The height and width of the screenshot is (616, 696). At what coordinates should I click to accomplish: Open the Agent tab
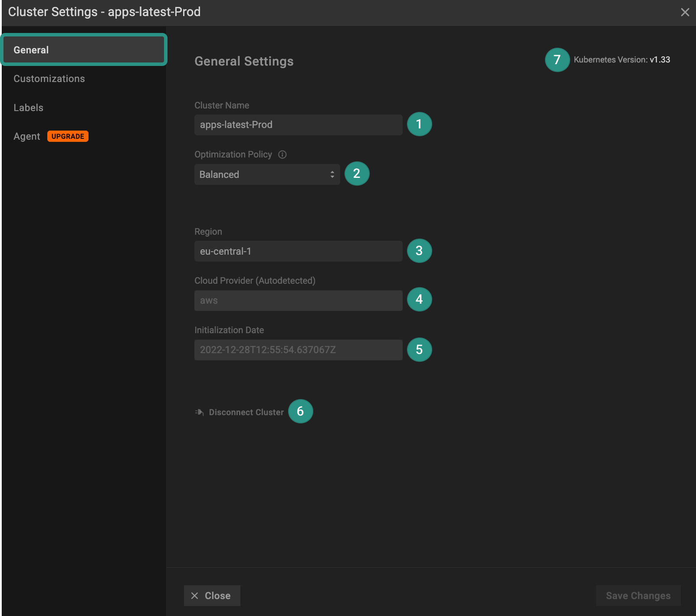pyautogui.click(x=26, y=137)
